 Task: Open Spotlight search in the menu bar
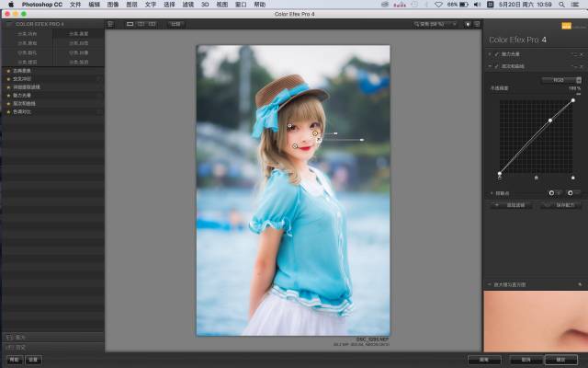[x=561, y=5]
